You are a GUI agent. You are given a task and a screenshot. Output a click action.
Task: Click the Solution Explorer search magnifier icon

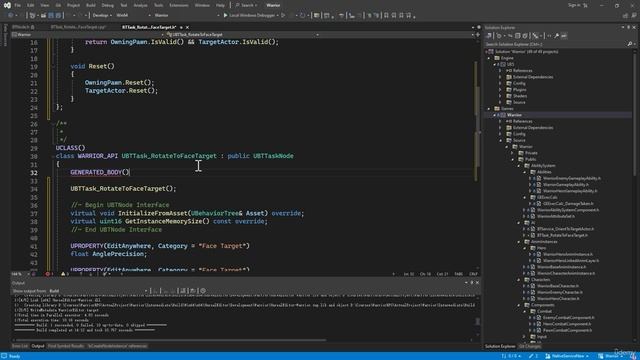coord(630,44)
